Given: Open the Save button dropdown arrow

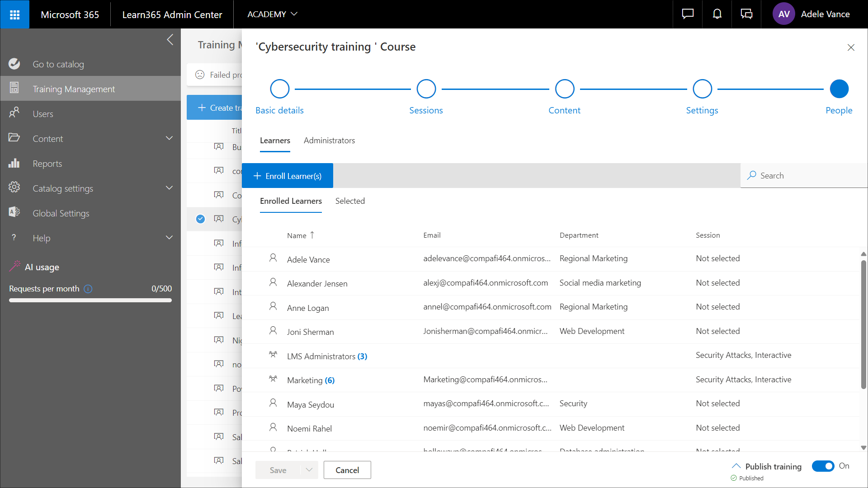Looking at the screenshot, I should (309, 470).
